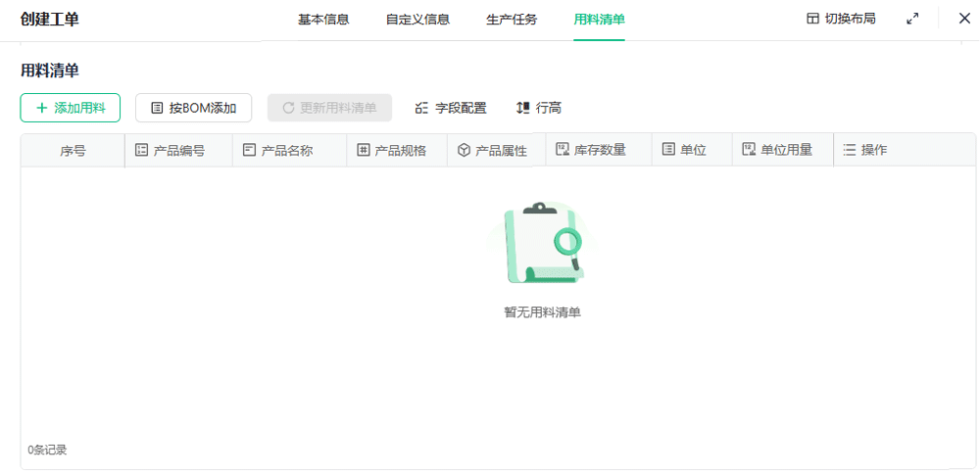Expand dialog to fullscreen via arrows icon
Screen dimensions: 980x476
912,19
